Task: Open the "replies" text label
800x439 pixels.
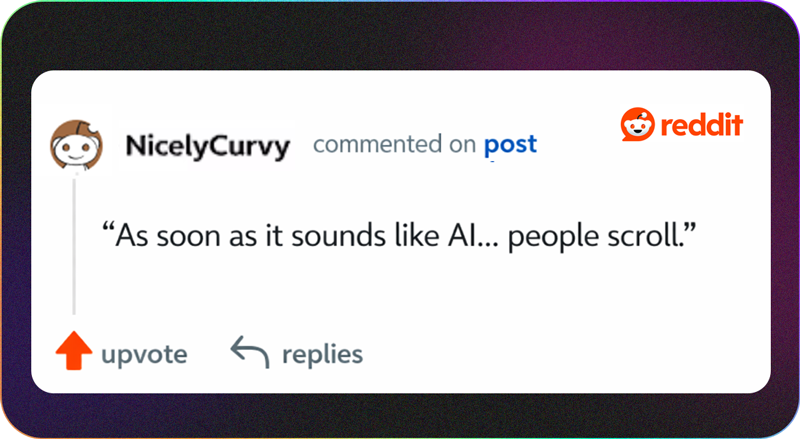Action: tap(322, 353)
